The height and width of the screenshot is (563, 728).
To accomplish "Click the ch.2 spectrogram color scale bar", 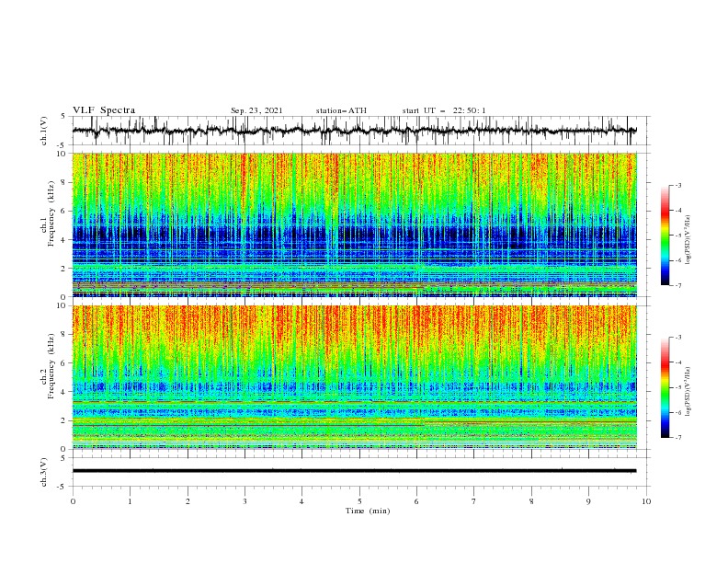I will coord(665,387).
